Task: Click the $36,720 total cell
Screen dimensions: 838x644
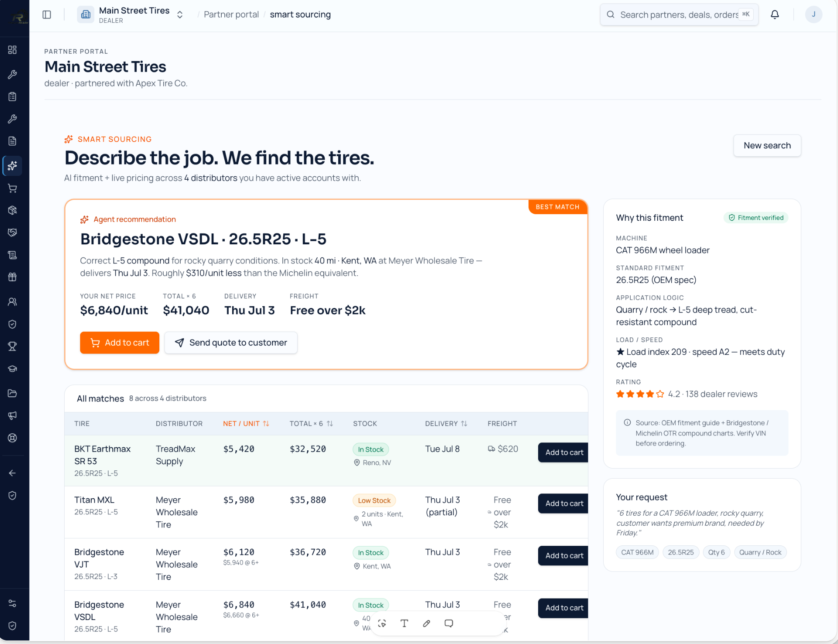Action: (308, 552)
